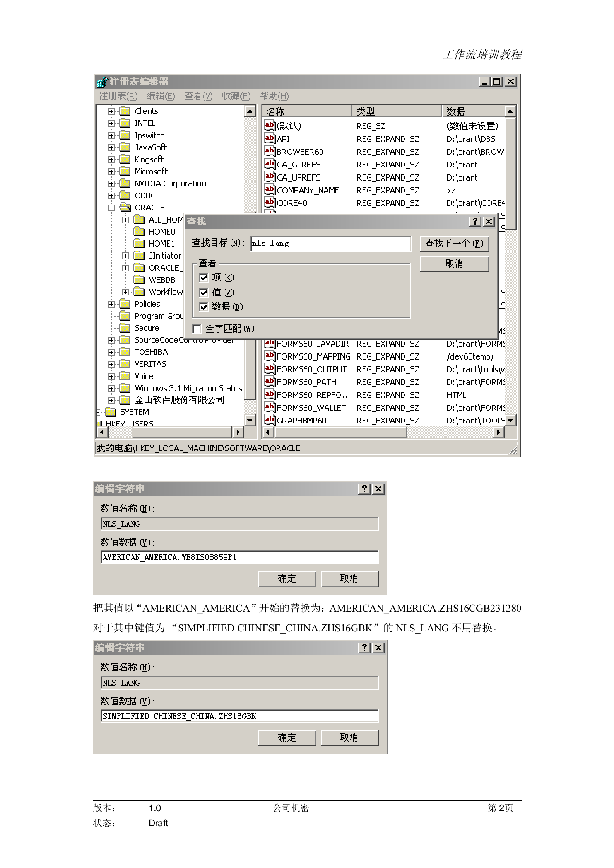614x868 pixels.
Task: Click 查找下一个(F) find next button
Action: 454,244
